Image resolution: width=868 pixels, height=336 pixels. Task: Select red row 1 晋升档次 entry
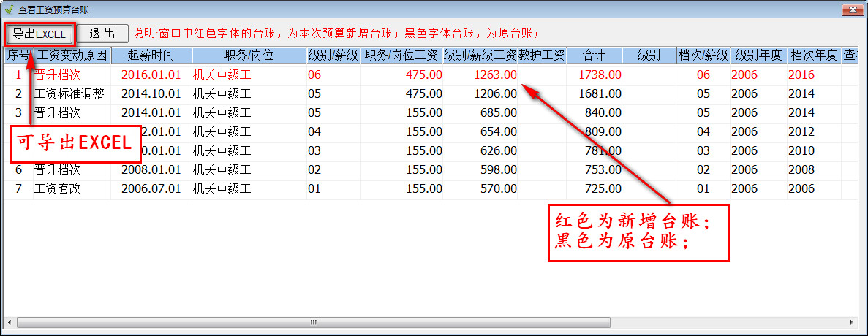point(57,75)
